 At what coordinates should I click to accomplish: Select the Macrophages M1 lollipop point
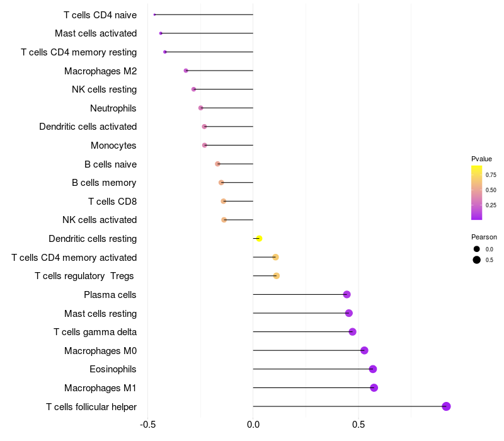click(374, 387)
